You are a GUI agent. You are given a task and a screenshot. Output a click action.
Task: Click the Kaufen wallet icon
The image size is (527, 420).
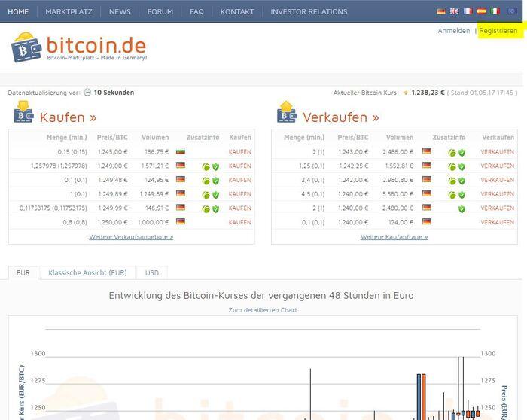23,112
